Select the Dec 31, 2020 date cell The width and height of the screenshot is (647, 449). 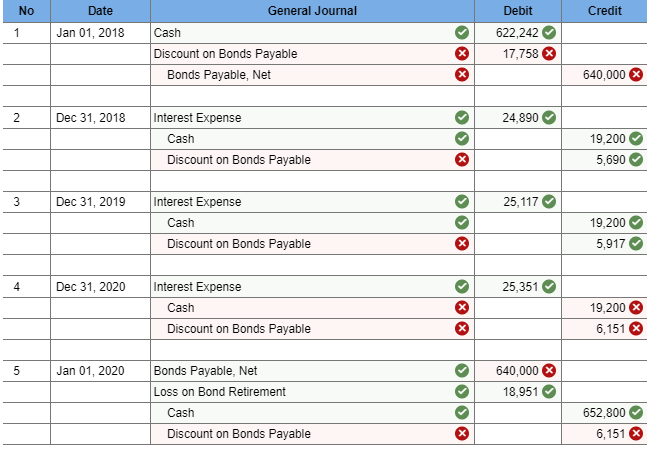[100, 286]
